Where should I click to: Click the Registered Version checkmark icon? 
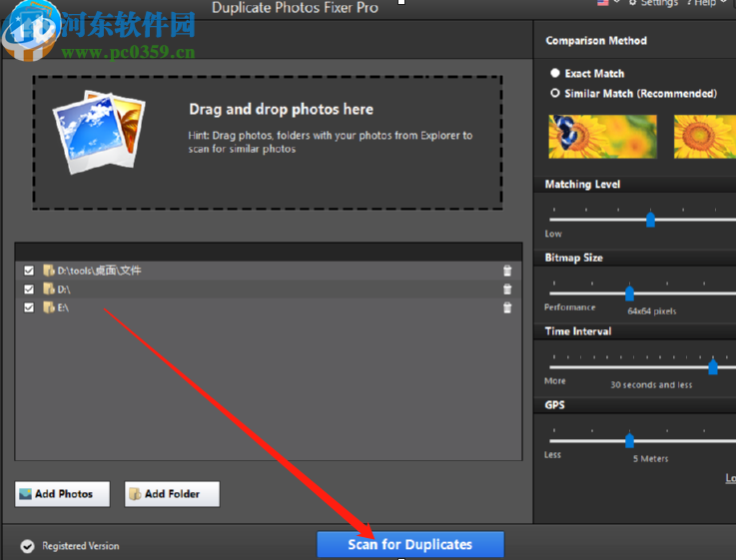pos(27,546)
